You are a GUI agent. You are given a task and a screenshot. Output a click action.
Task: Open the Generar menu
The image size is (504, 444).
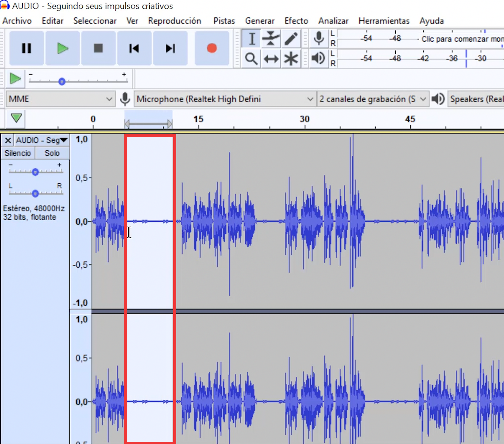[x=260, y=21]
